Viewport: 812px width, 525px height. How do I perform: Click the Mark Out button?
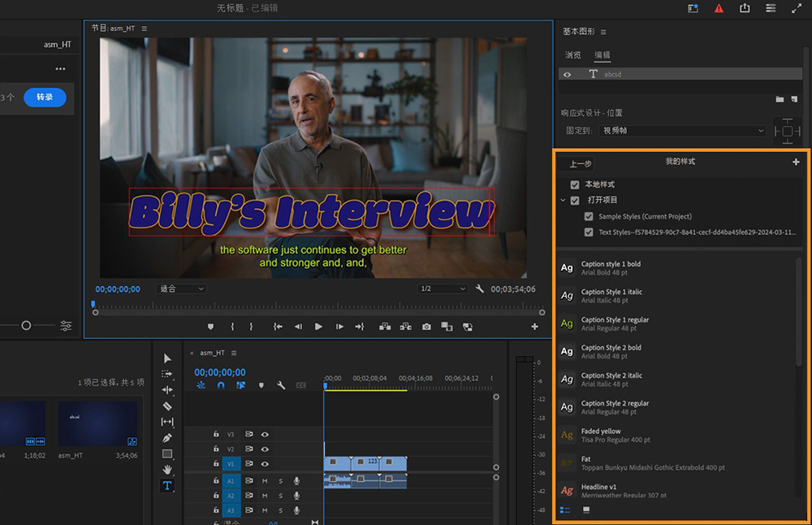[x=251, y=327]
